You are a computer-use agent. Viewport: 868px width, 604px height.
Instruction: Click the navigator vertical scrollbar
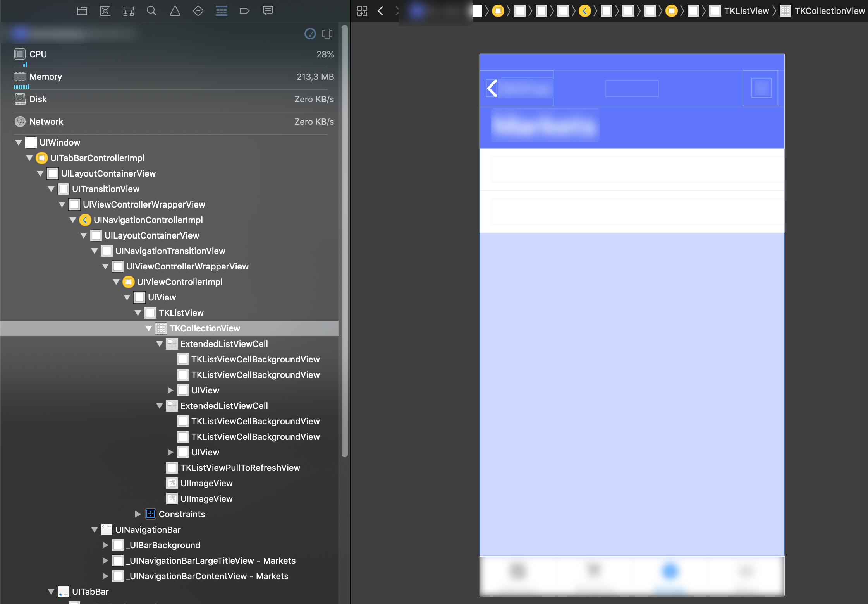point(344,240)
